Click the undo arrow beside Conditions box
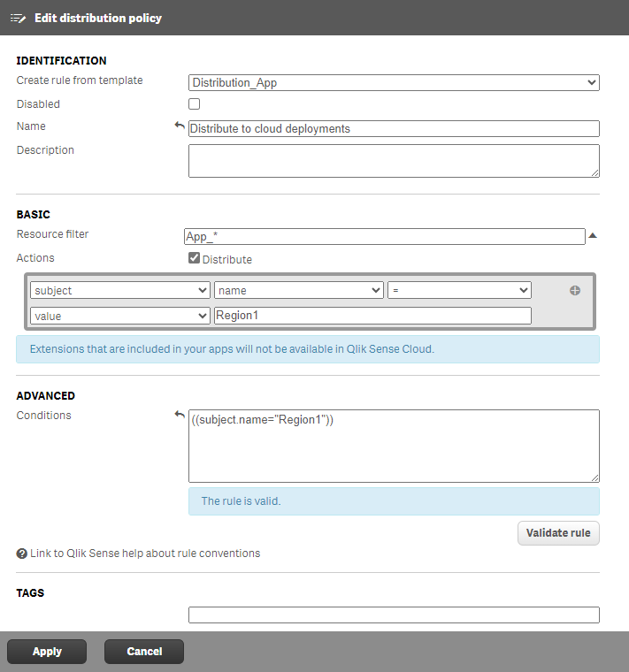Viewport: 629px width, 672px height. (180, 415)
